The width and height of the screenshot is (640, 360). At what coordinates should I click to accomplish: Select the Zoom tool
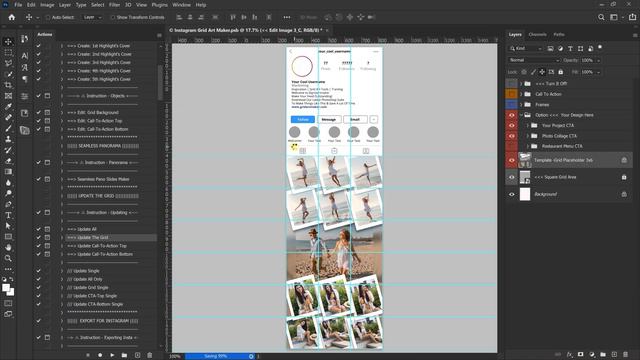coord(8,258)
